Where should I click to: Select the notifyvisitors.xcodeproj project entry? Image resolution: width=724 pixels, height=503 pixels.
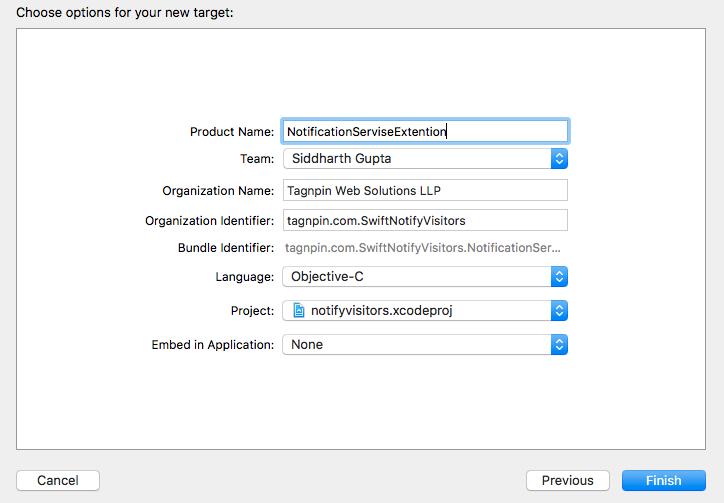(x=425, y=311)
